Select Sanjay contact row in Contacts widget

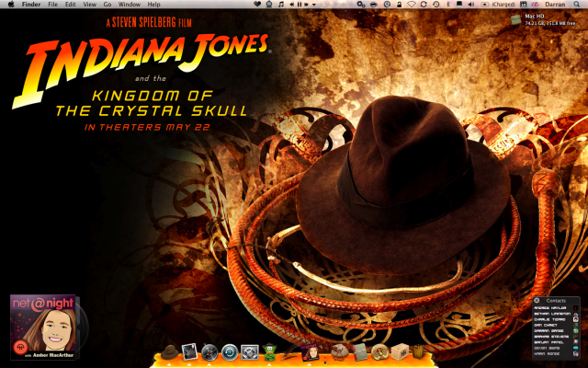coord(556,342)
